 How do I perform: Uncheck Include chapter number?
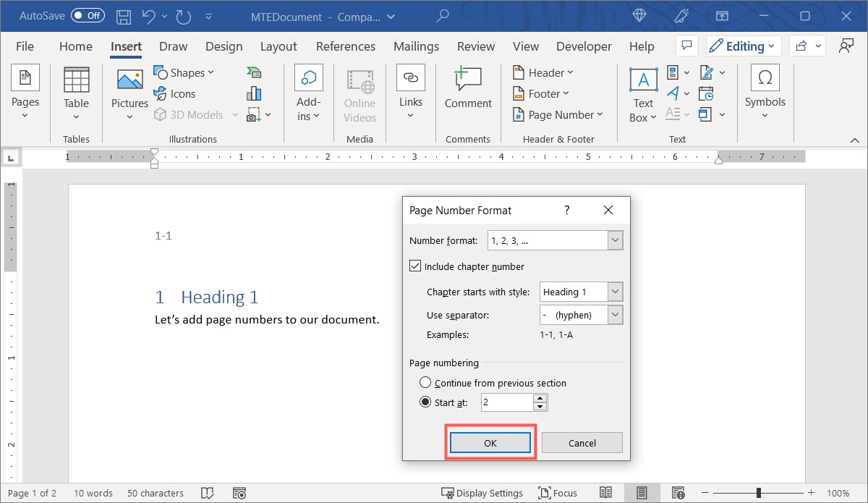click(x=415, y=266)
